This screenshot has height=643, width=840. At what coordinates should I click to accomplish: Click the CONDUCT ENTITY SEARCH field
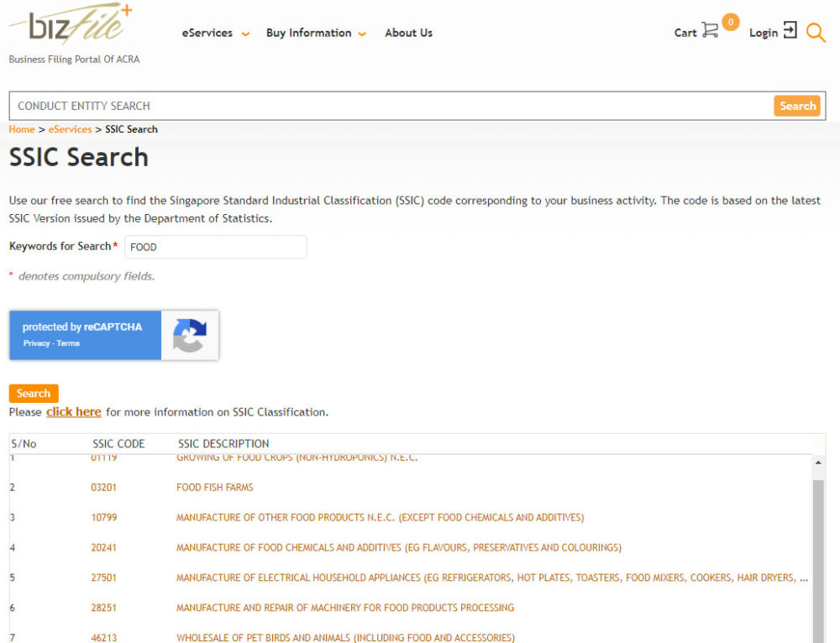pyautogui.click(x=336, y=106)
